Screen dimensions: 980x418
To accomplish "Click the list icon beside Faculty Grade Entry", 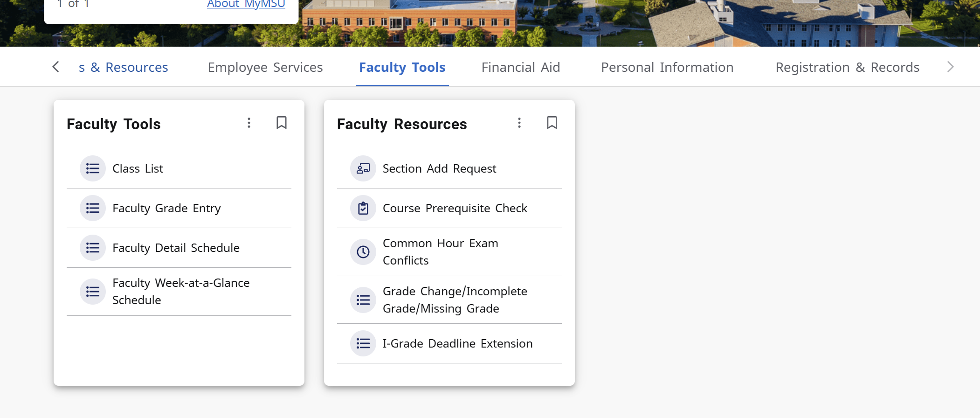I will coord(93,208).
